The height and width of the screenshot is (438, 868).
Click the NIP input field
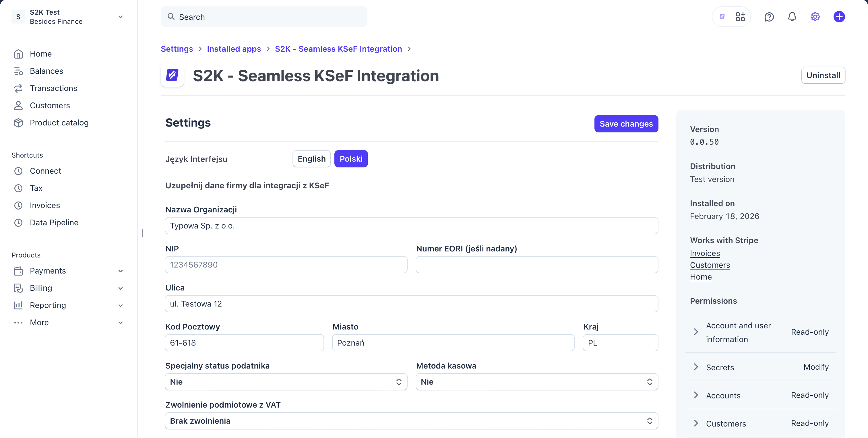pyautogui.click(x=286, y=264)
